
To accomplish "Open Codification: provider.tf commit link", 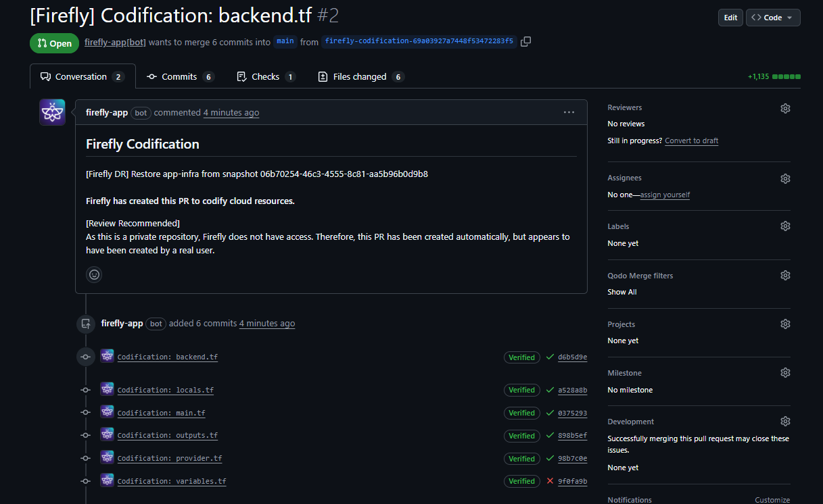I will coord(170,459).
